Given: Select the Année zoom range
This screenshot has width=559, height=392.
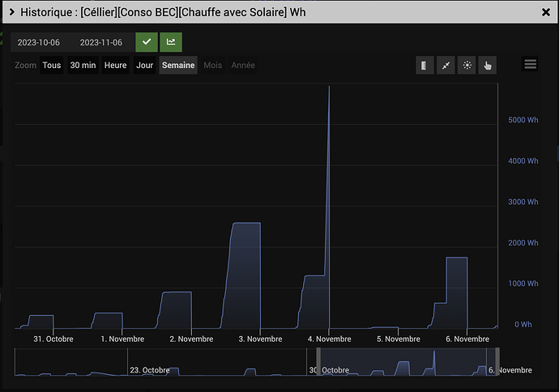Looking at the screenshot, I should point(243,66).
